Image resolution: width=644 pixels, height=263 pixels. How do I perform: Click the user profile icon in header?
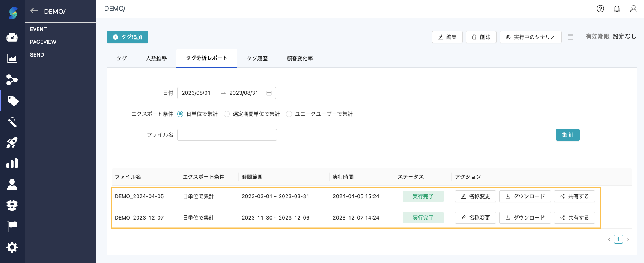tap(633, 9)
